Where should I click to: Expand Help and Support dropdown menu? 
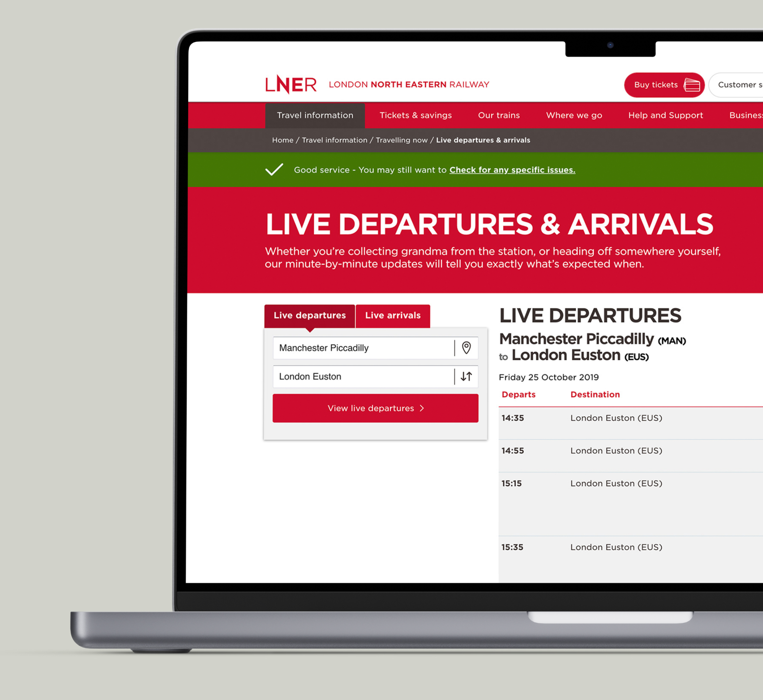(x=665, y=115)
